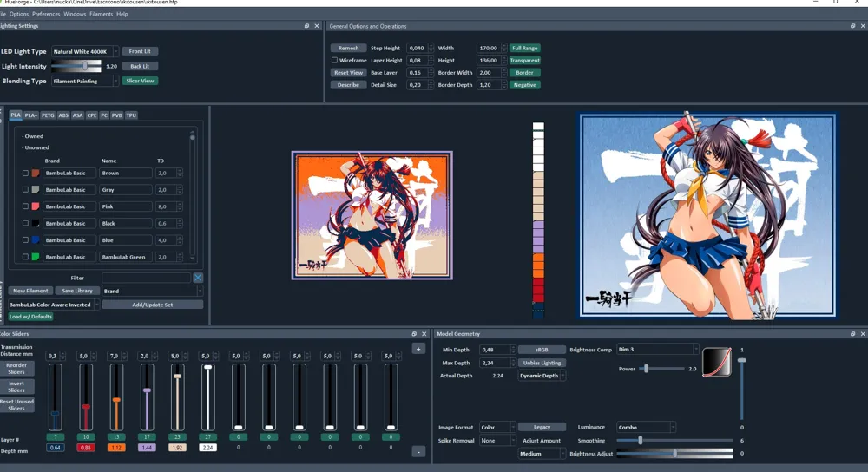Enable the Wireframe checkbox
This screenshot has width=868, height=472.
click(x=334, y=61)
